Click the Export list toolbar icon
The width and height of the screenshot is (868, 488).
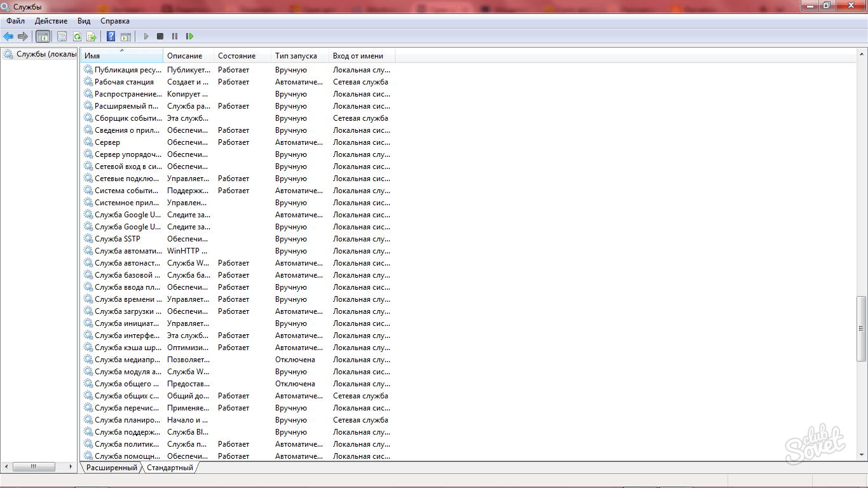92,37
